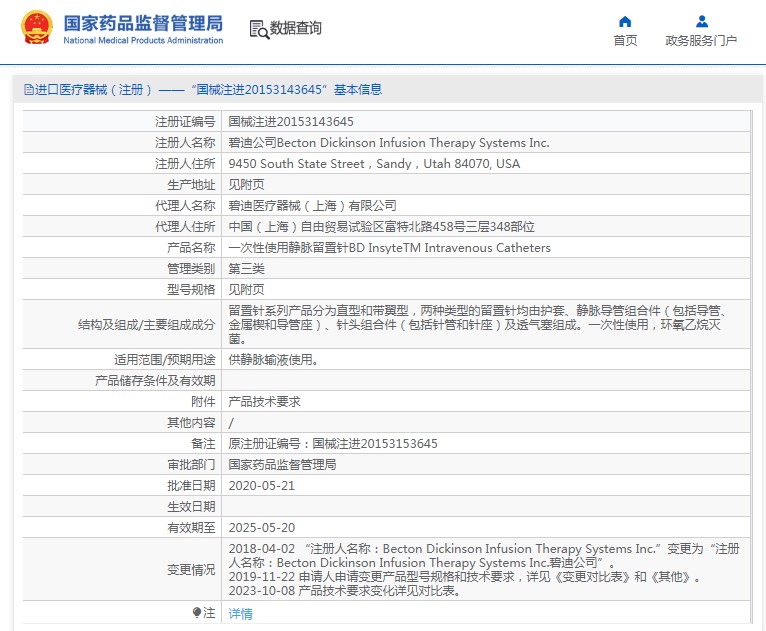Click the house icon above 首页
766x631 pixels.
[625, 21]
